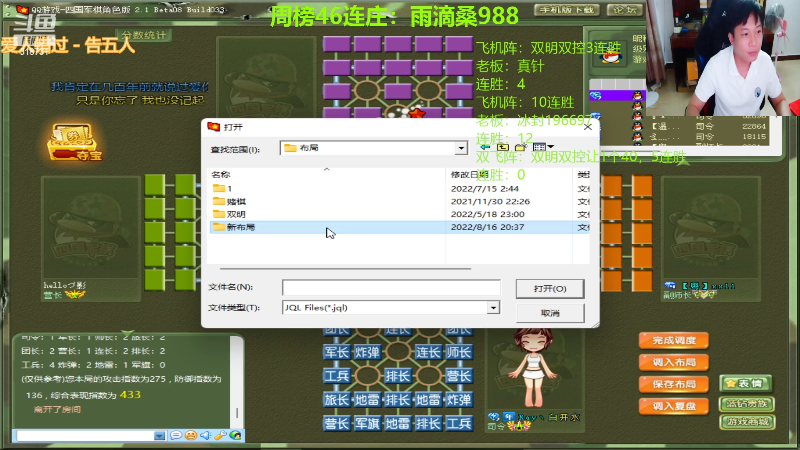Click the 调入布局 button
The image size is (800, 450).
click(674, 362)
